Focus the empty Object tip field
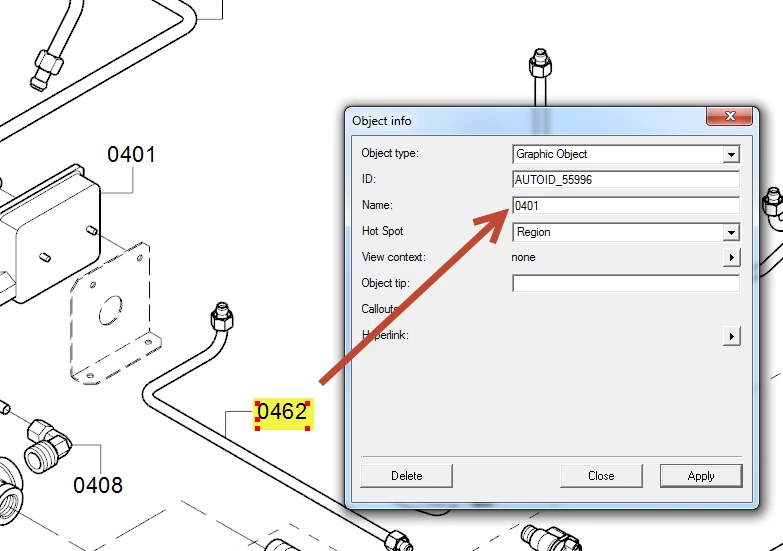Screen dimensions: 783x551 point(626,283)
